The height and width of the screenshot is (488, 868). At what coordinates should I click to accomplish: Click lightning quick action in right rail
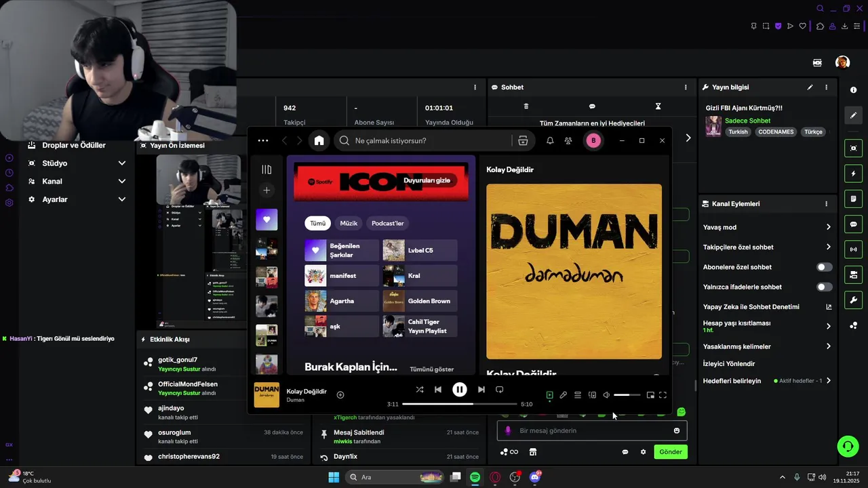click(x=853, y=174)
